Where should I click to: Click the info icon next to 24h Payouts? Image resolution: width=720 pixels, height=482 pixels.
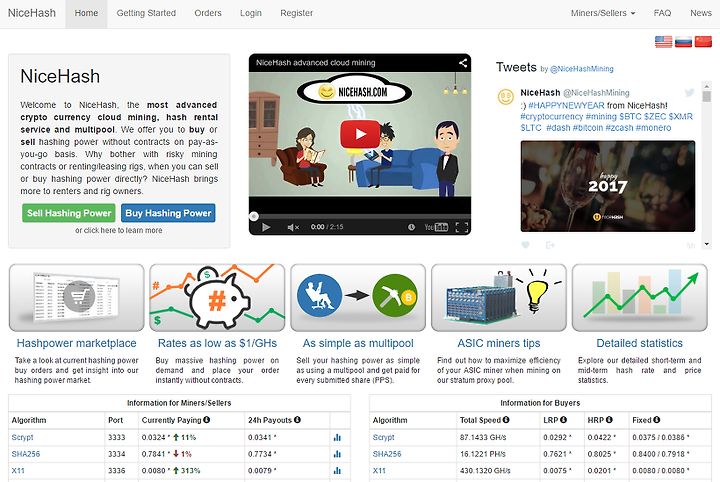point(298,420)
